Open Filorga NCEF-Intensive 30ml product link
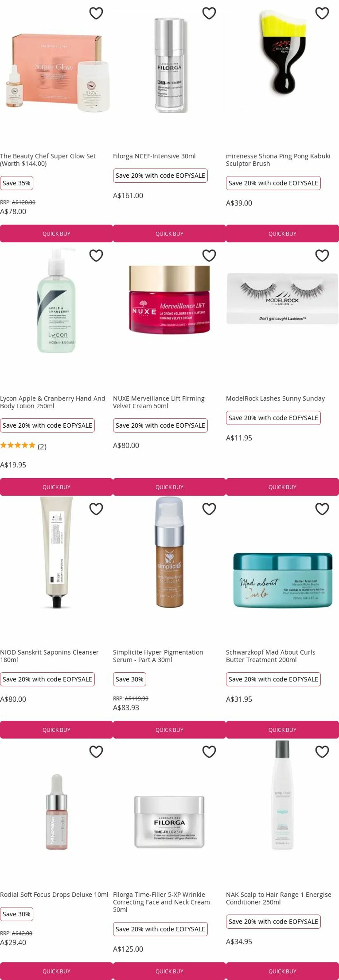 tap(154, 156)
